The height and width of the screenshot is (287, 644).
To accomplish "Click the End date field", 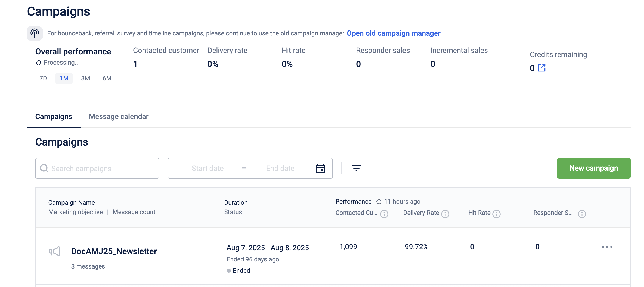I will (x=280, y=168).
